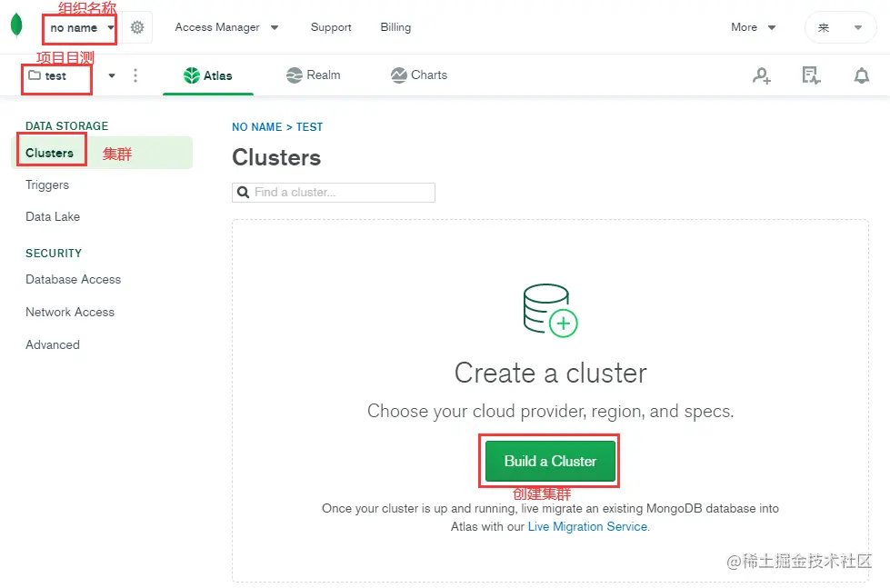
Task: Open project options three-dot menu
Action: coord(135,75)
